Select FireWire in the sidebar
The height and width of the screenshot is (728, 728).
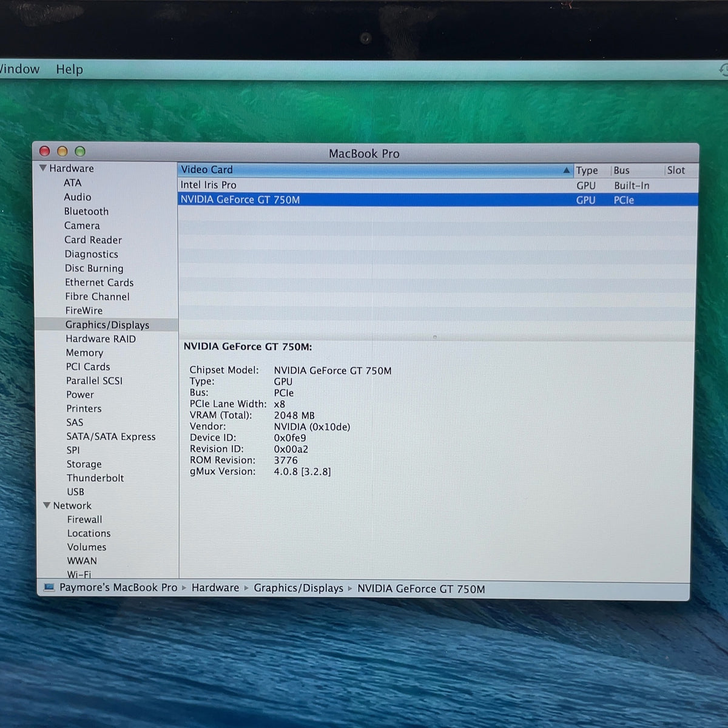pyautogui.click(x=84, y=311)
